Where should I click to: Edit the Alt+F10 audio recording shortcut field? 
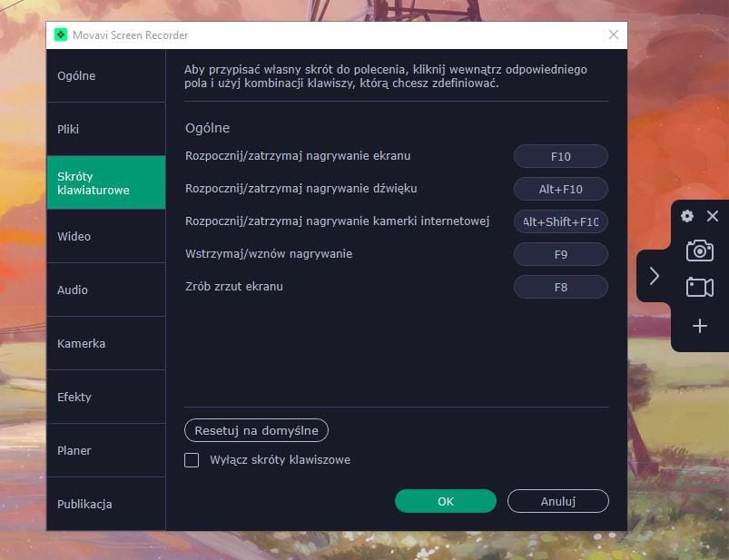[560, 189]
